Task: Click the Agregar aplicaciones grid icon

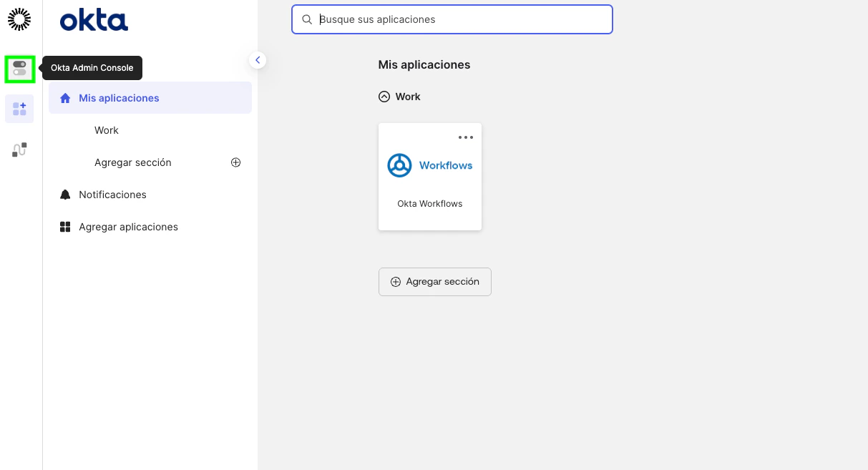Action: [65, 227]
